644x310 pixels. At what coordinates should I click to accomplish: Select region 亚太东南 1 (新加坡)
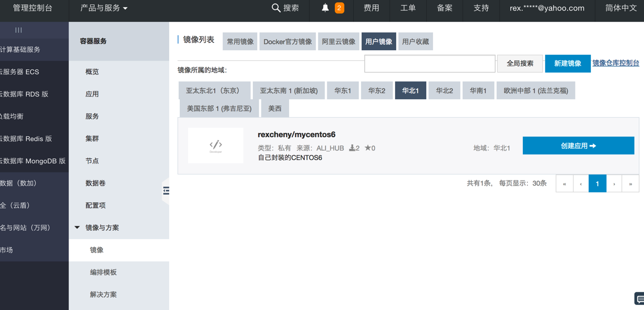point(289,90)
